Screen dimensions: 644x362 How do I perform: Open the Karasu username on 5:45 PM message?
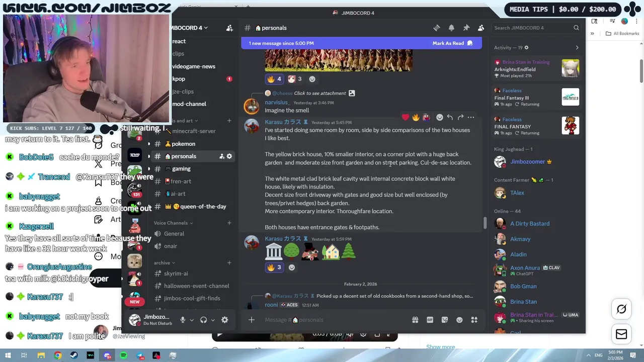pyautogui.click(x=283, y=122)
